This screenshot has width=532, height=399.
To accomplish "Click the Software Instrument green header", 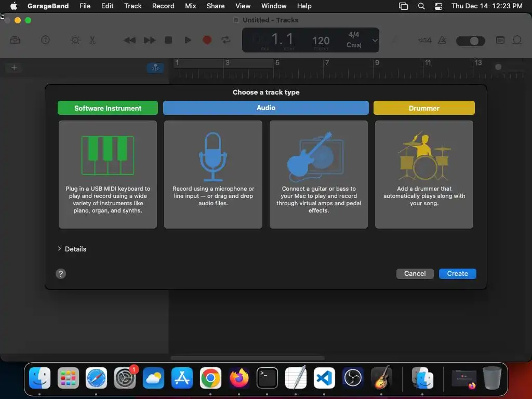I will [108, 108].
